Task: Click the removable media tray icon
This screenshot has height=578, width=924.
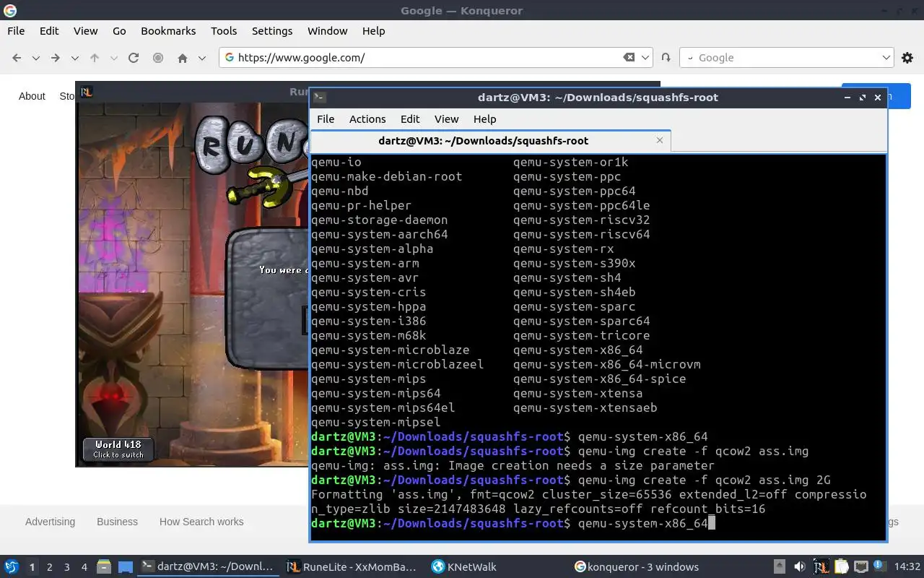Action: (779, 567)
